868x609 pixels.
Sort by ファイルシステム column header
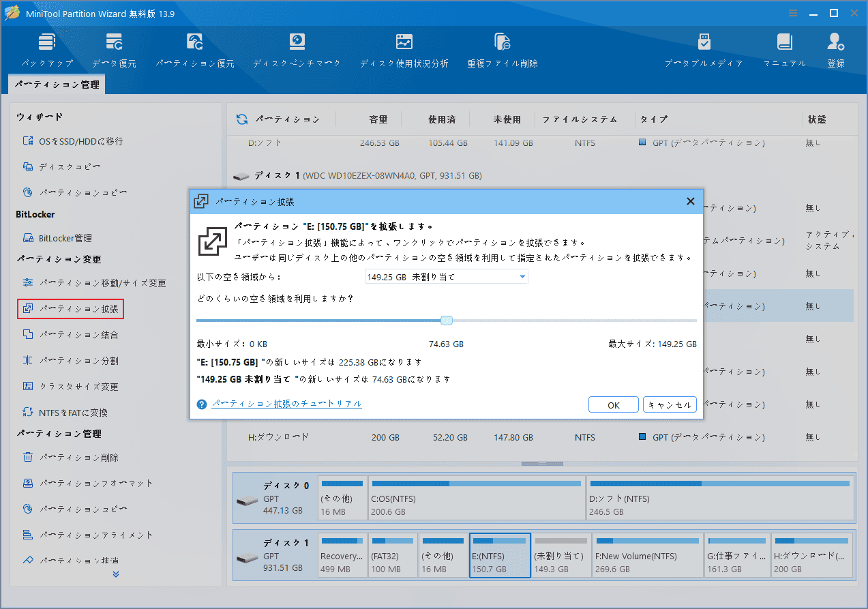coord(580,119)
